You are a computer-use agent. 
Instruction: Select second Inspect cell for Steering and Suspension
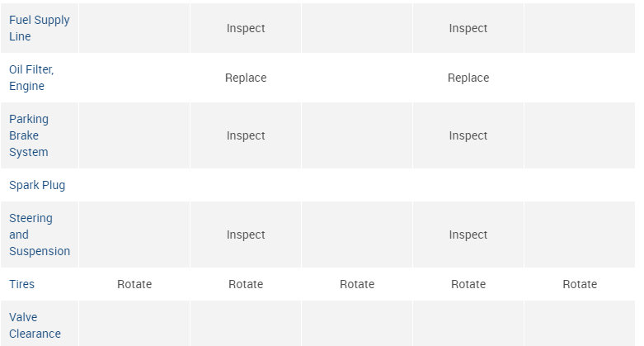coord(468,235)
